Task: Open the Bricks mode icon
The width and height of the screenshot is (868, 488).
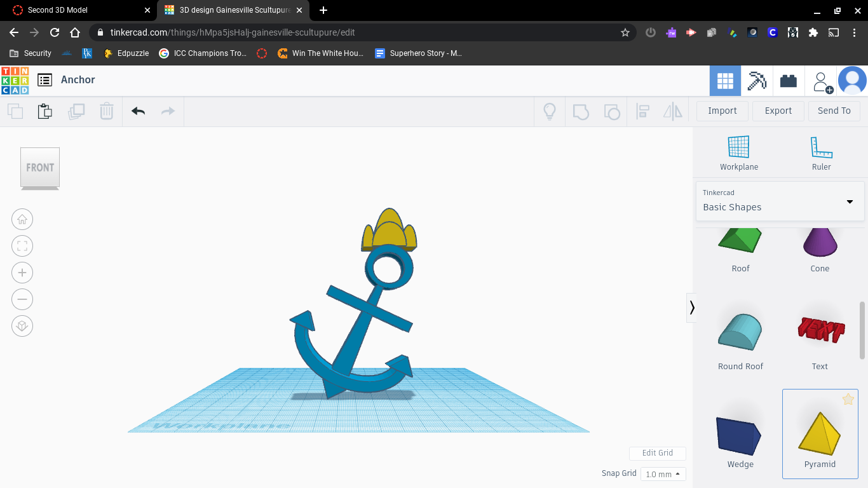Action: click(789, 81)
